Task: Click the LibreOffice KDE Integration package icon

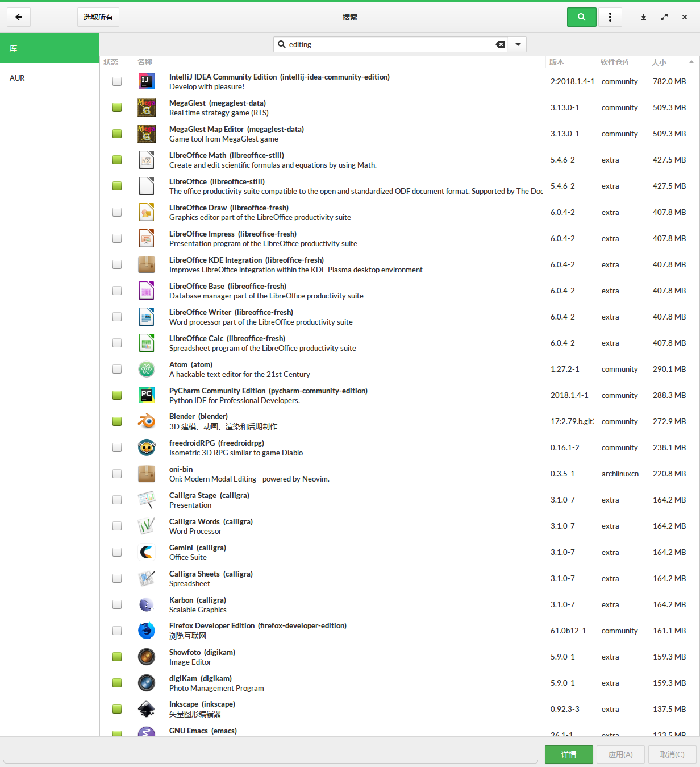Action: (x=147, y=264)
